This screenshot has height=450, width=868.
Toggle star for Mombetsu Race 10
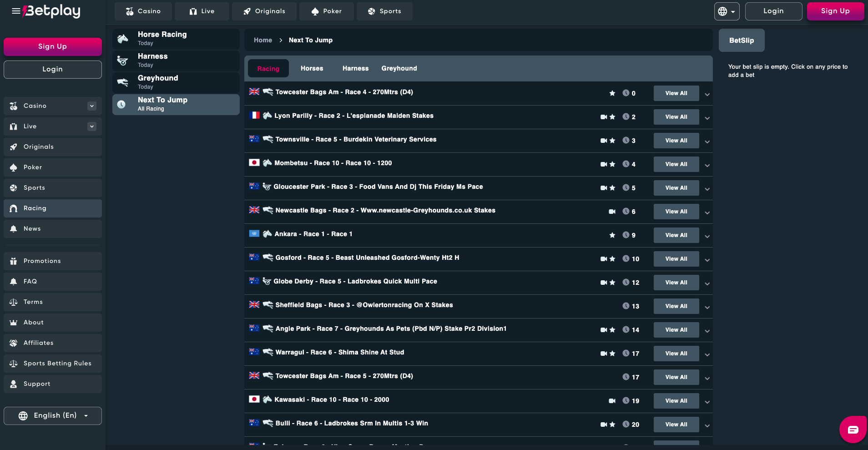point(612,164)
